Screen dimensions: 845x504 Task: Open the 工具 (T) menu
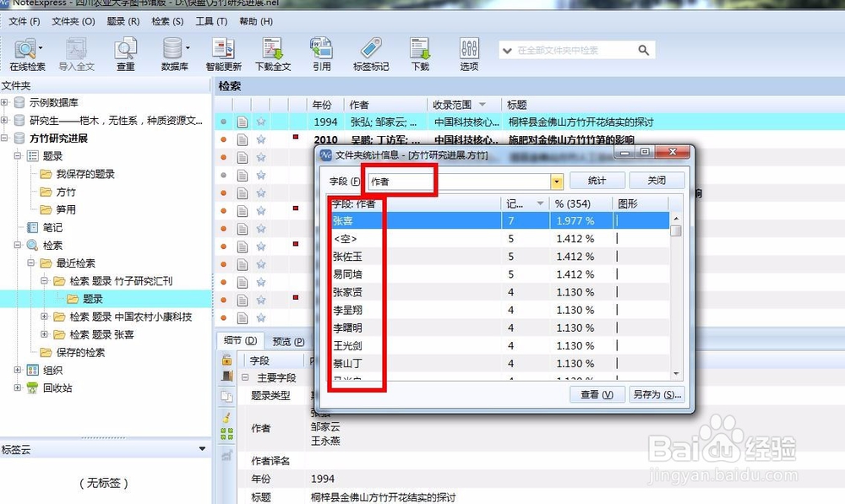point(210,22)
